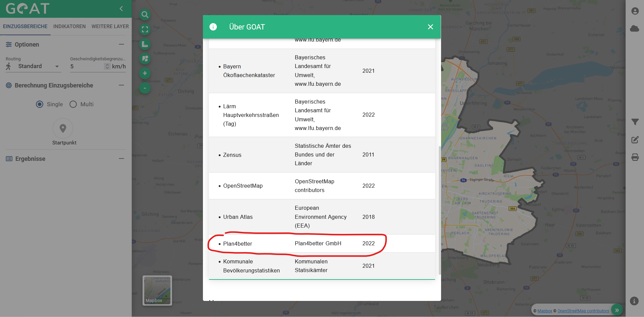Select the Single calculation radio button
This screenshot has width=644, height=317.
pos(40,104)
